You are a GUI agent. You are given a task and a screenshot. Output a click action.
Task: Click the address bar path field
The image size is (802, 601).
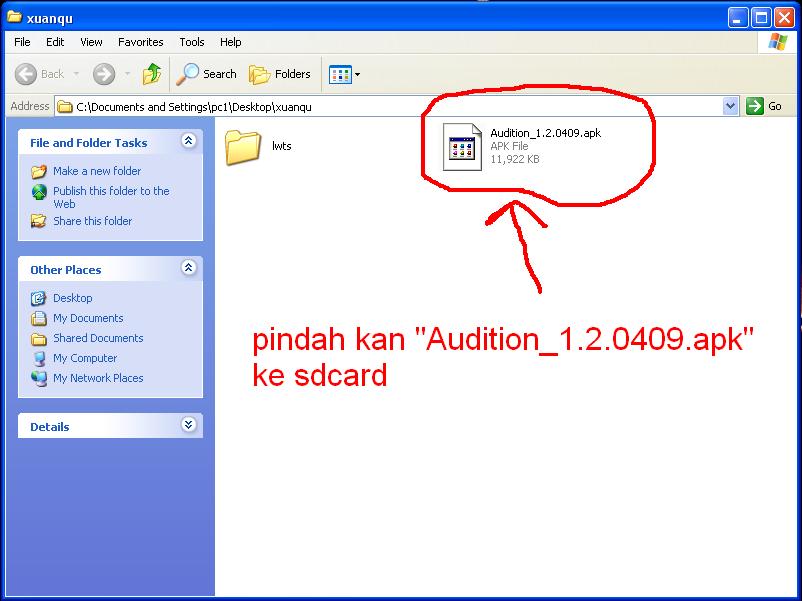(389, 106)
